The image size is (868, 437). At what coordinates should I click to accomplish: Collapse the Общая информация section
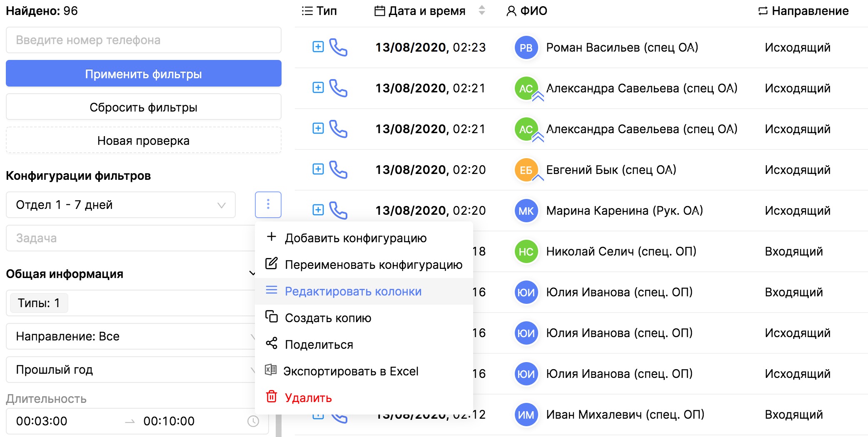pos(252,273)
